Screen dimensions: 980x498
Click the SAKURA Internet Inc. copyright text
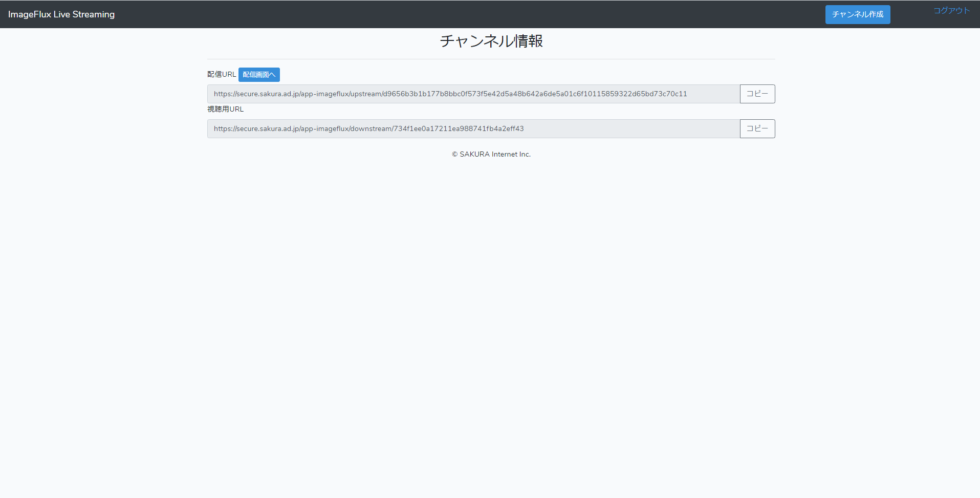pos(491,154)
